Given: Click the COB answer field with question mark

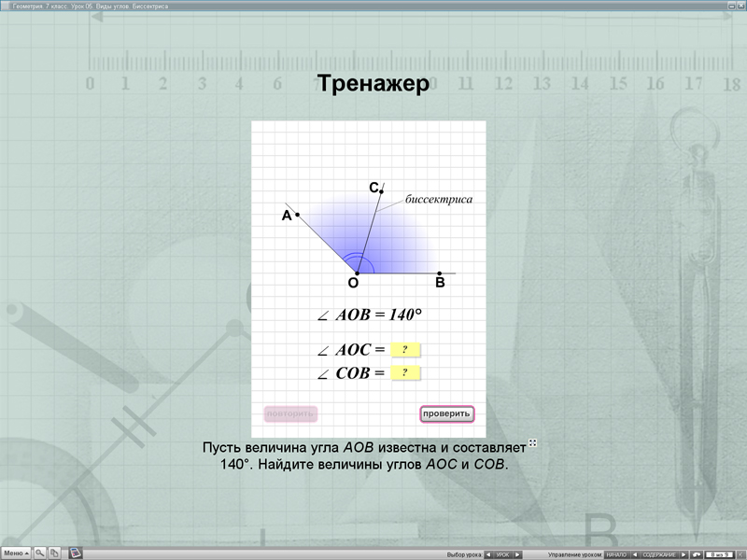Looking at the screenshot, I should point(404,371).
